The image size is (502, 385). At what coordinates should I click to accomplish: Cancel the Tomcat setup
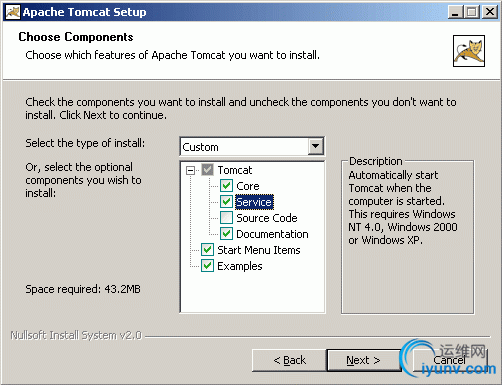(449, 360)
